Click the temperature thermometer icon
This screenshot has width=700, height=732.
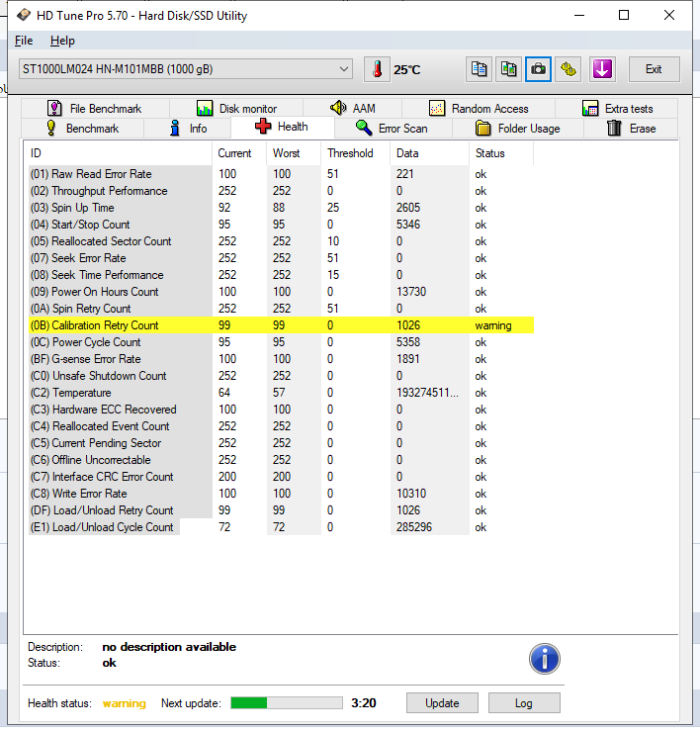pyautogui.click(x=377, y=69)
